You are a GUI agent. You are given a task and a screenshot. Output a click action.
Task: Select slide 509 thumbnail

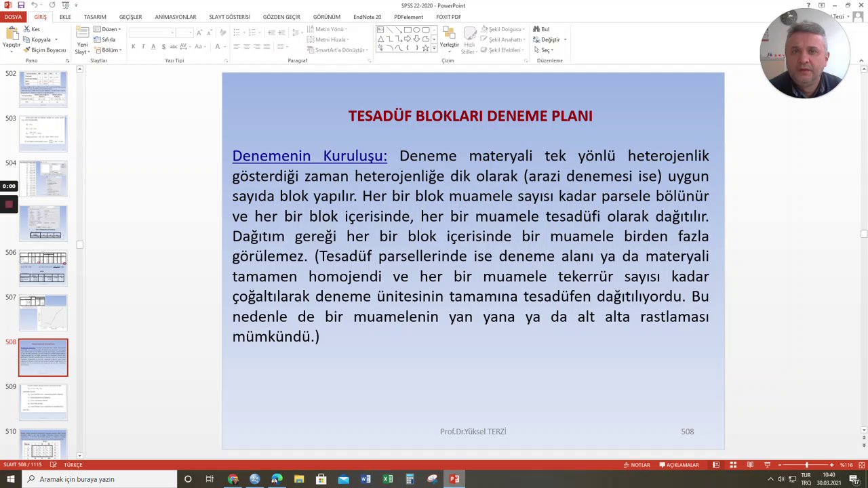[x=43, y=402]
